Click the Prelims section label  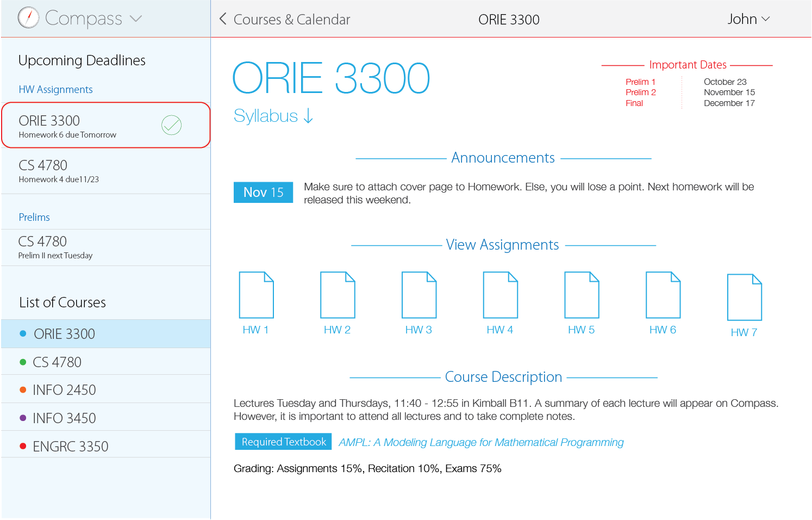point(34,217)
